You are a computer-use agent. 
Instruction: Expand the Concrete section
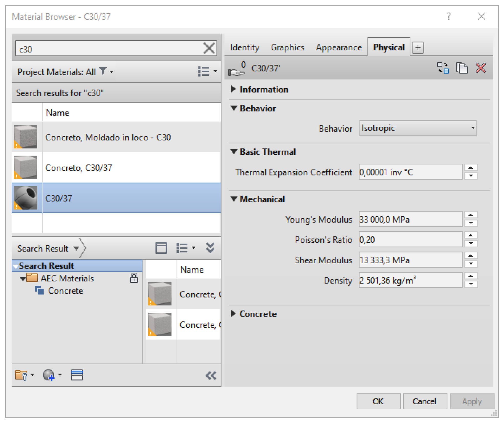coord(233,314)
